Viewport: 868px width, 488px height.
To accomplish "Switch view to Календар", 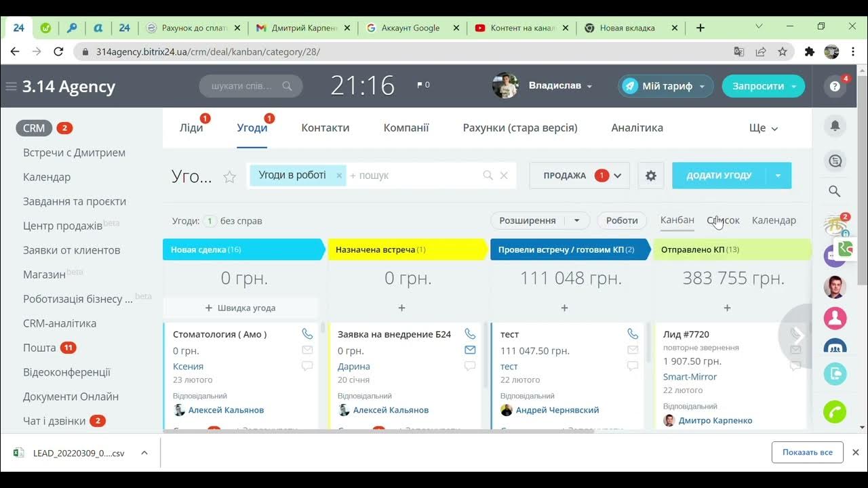I will pos(774,220).
